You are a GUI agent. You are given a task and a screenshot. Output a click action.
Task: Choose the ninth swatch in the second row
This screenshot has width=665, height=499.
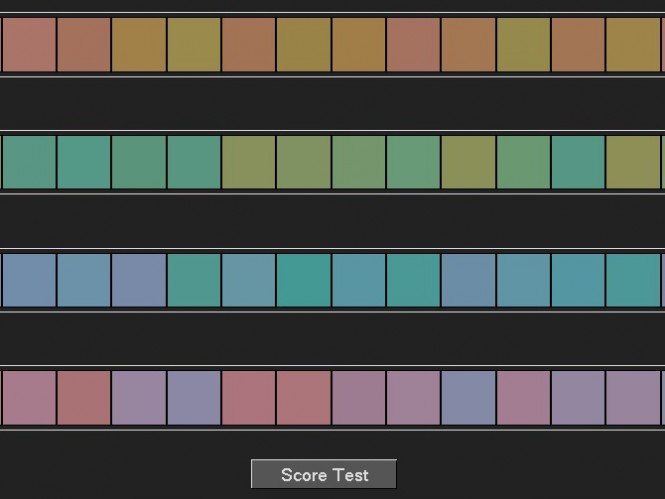pyautogui.click(x=469, y=162)
